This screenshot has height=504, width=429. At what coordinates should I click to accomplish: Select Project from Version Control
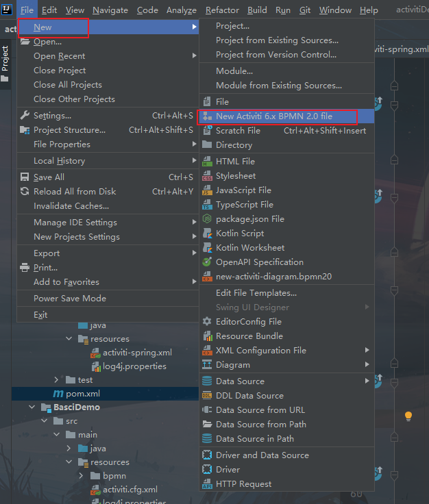(275, 55)
